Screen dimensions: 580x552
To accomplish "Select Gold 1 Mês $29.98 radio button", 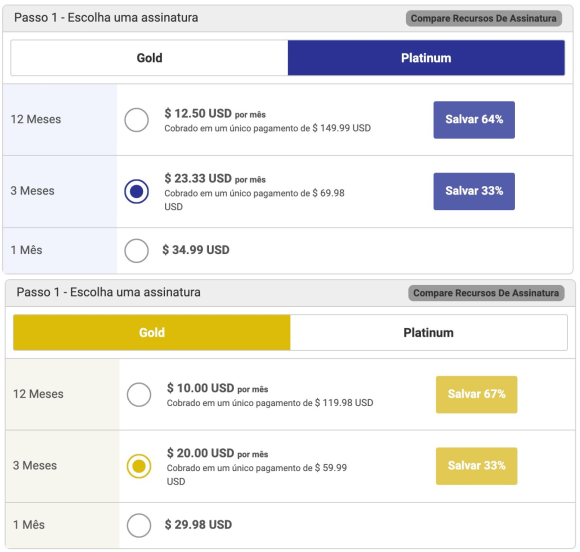I will (x=139, y=525).
